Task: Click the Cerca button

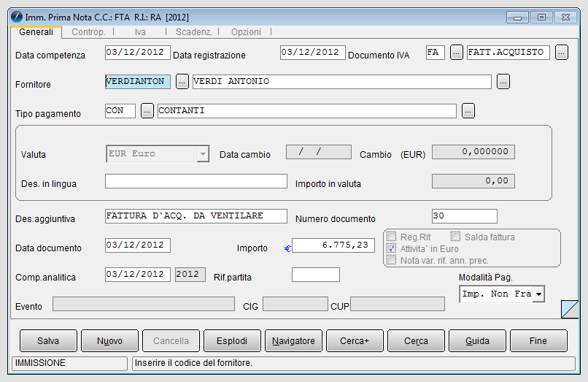Action: click(x=417, y=340)
